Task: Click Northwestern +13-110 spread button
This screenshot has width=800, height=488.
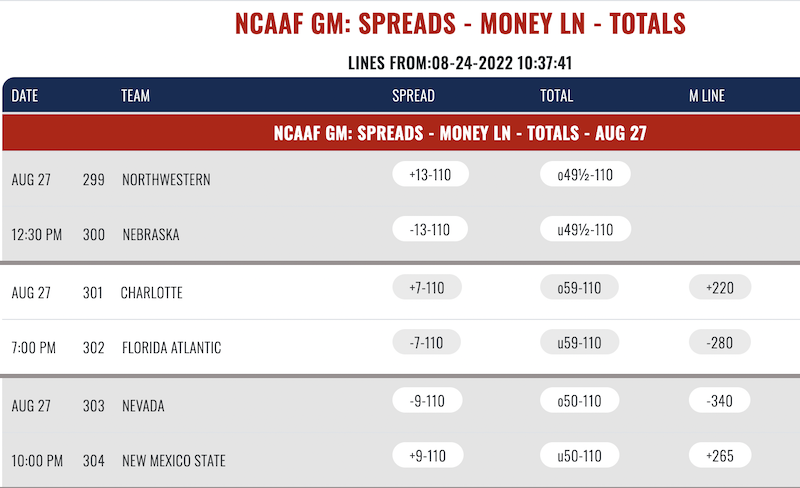Action: point(429,175)
